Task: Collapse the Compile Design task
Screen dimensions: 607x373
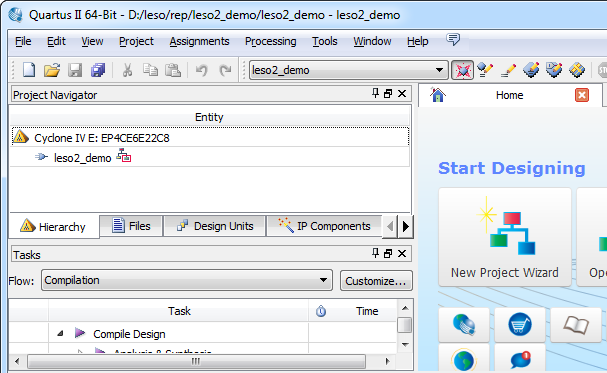Action: point(60,333)
